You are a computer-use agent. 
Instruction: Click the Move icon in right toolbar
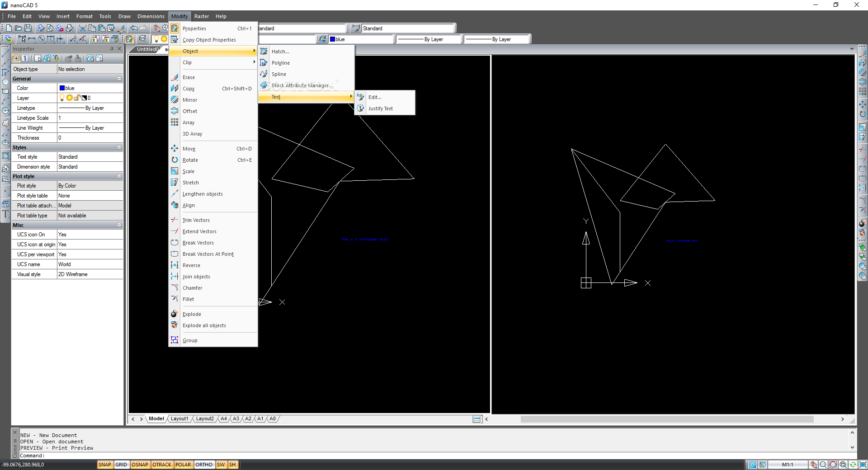(863, 104)
